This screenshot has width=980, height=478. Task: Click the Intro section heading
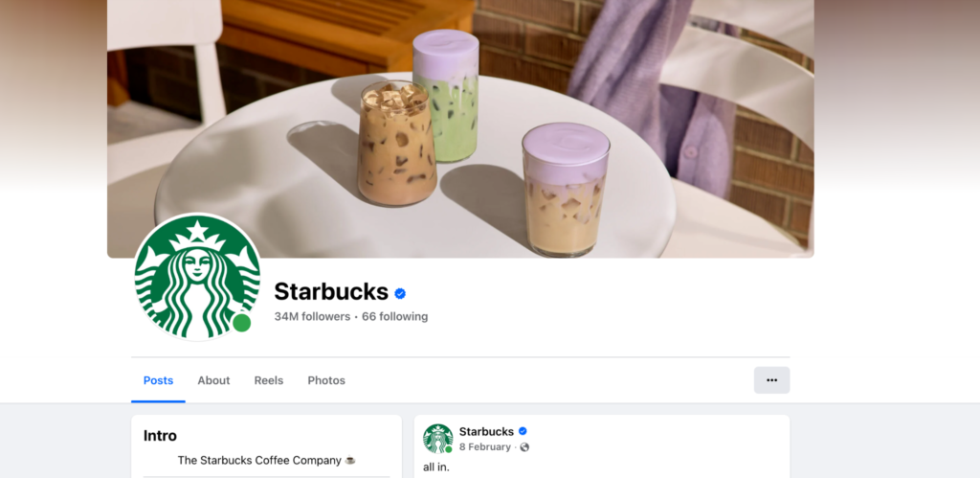[x=160, y=436]
